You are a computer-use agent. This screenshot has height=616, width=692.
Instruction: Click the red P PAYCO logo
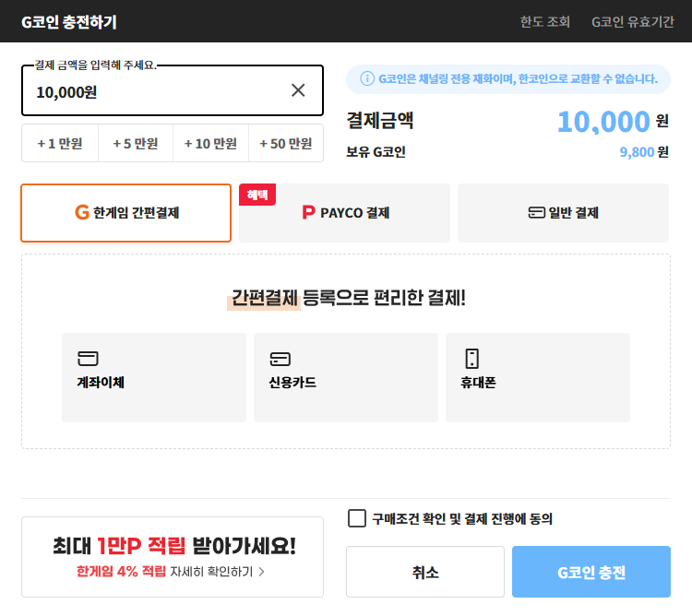pyautogui.click(x=308, y=212)
